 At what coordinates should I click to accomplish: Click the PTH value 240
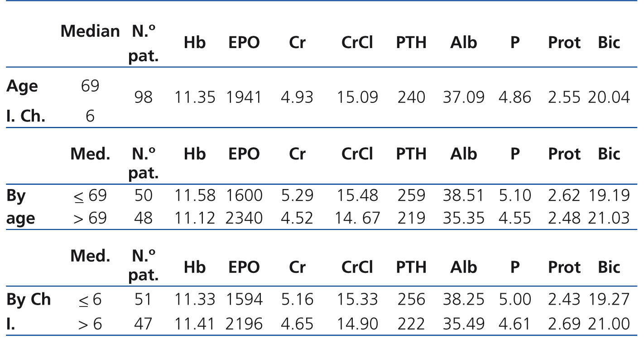coord(411,97)
